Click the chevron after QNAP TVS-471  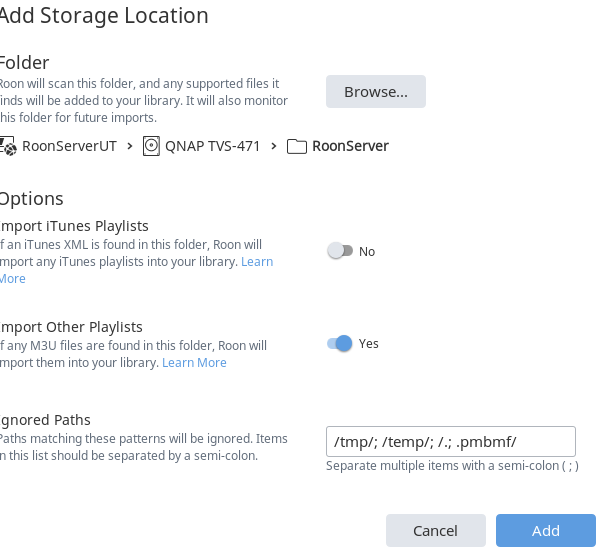tap(274, 146)
